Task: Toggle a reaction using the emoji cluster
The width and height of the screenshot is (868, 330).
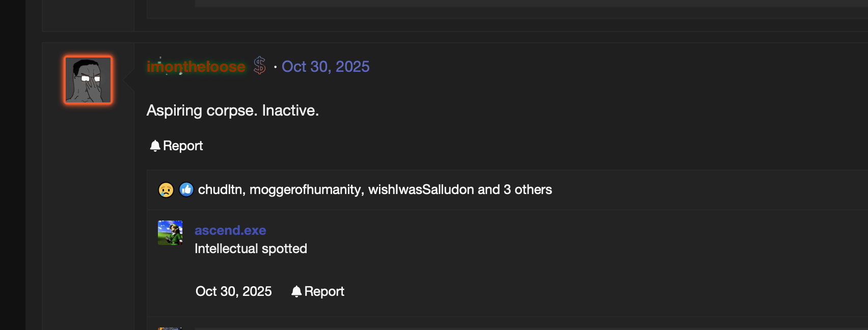Action: point(176,189)
